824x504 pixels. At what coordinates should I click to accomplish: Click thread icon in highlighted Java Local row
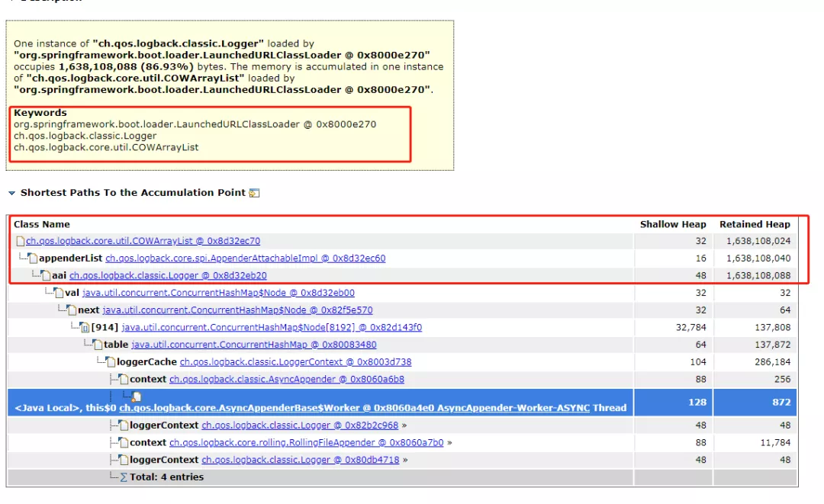(137, 396)
